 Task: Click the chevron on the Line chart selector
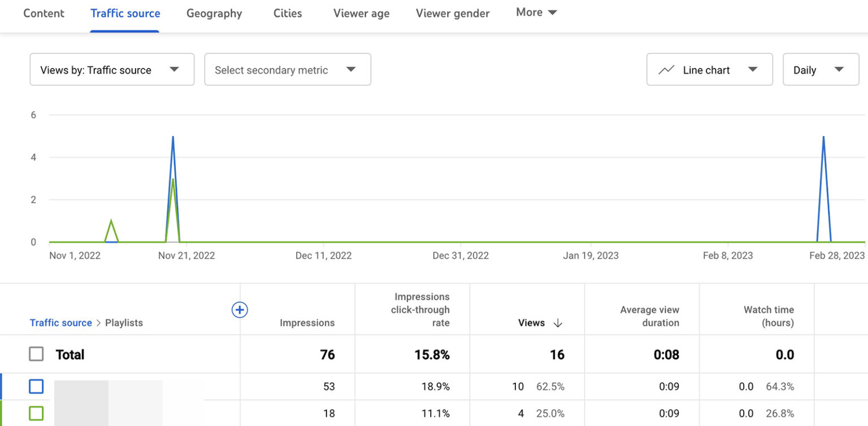click(753, 69)
